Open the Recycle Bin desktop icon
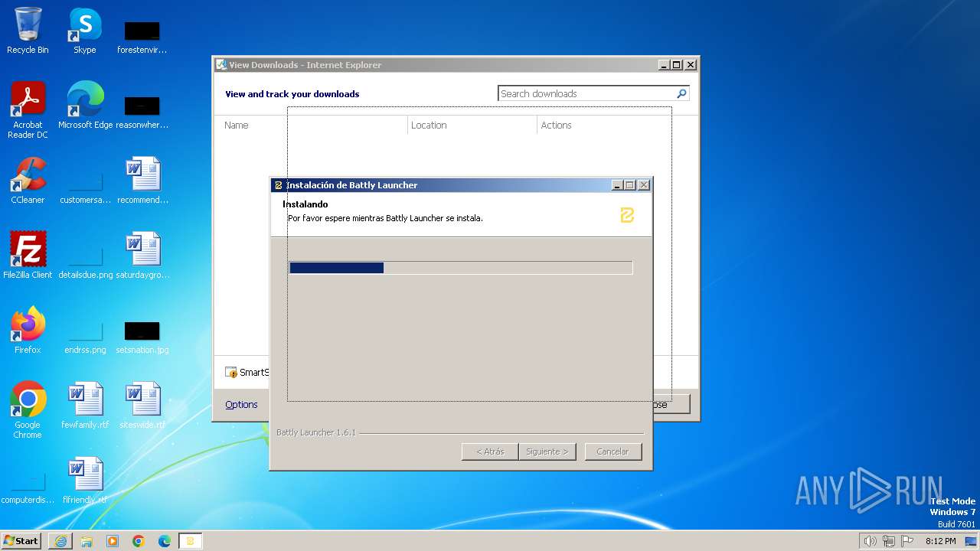980x551 pixels. coord(28,31)
